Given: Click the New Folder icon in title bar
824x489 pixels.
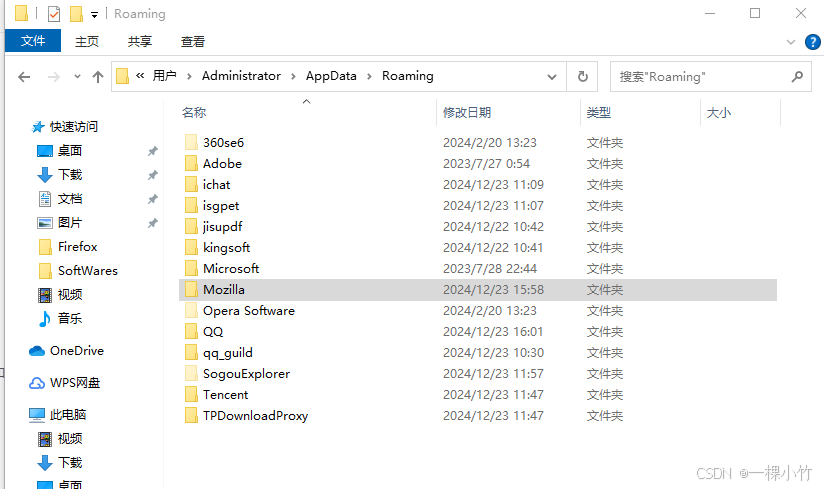Looking at the screenshot, I should tap(76, 14).
